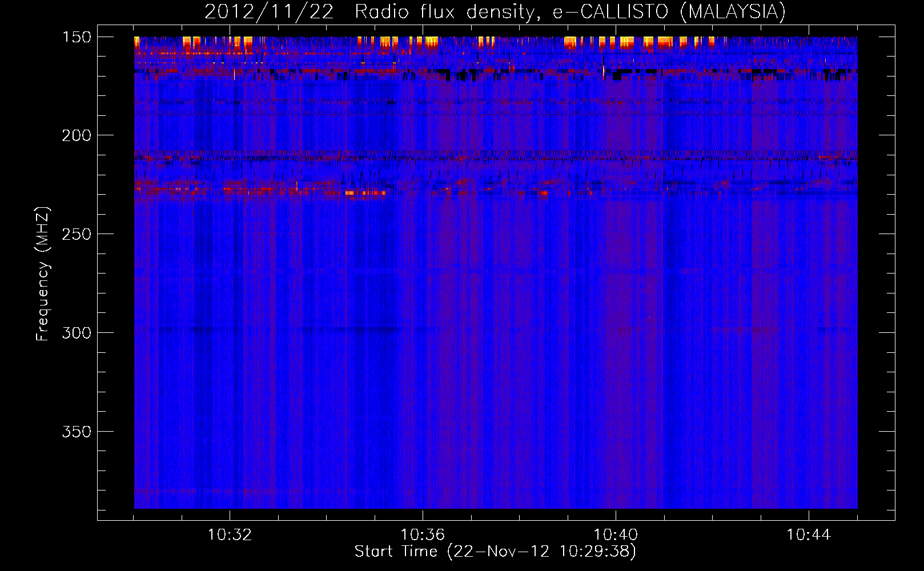Click the 'Start Time (22-Nov-12 10:29:38)' label

(x=495, y=552)
